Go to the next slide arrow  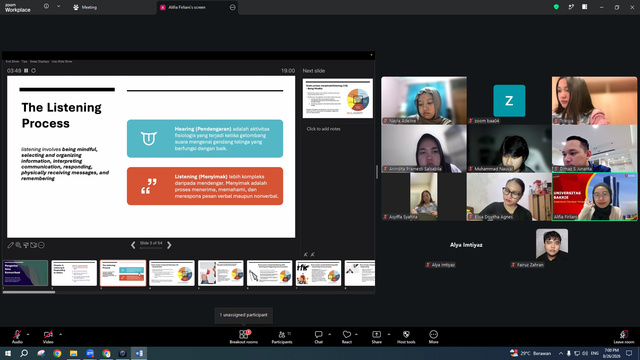(x=169, y=245)
